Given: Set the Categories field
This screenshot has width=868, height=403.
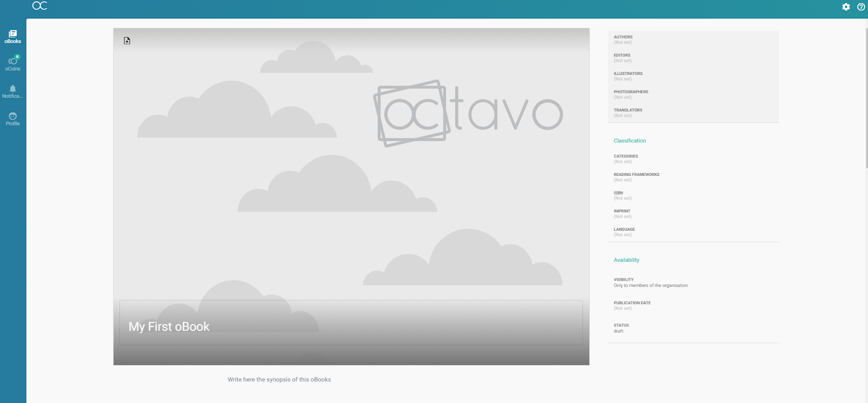Looking at the screenshot, I should point(693,159).
